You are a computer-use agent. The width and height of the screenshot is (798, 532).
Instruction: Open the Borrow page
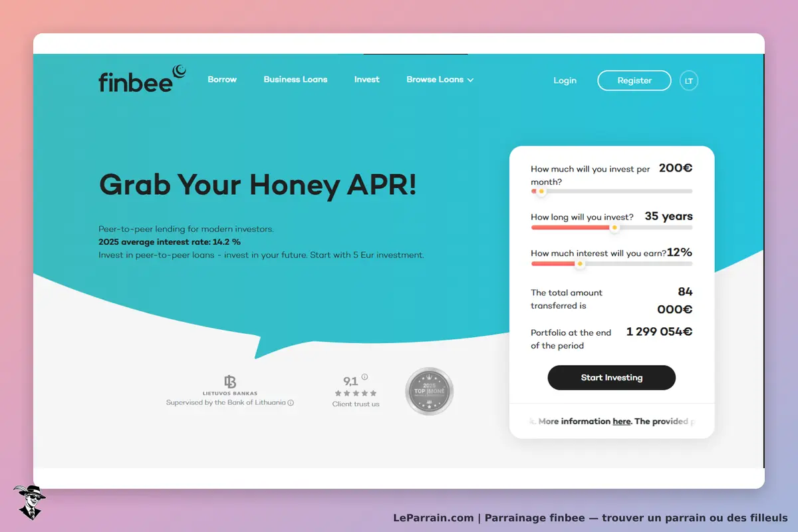pyautogui.click(x=222, y=79)
